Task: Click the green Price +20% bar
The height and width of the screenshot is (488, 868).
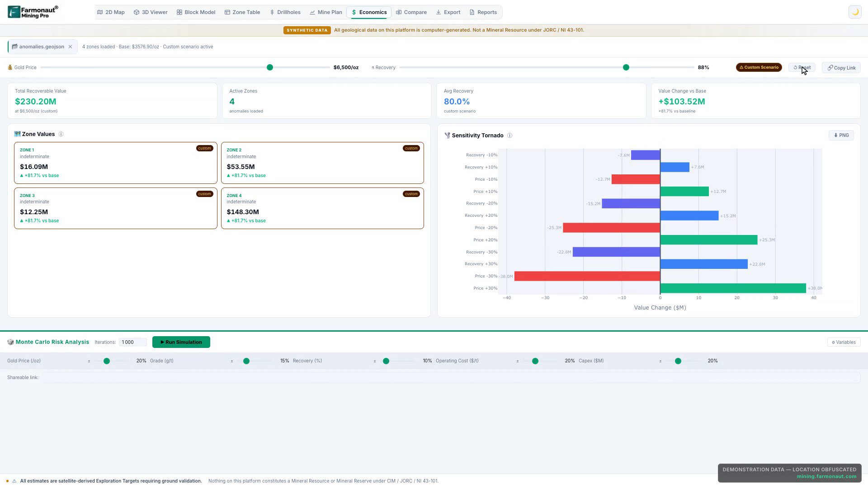Action: point(709,240)
